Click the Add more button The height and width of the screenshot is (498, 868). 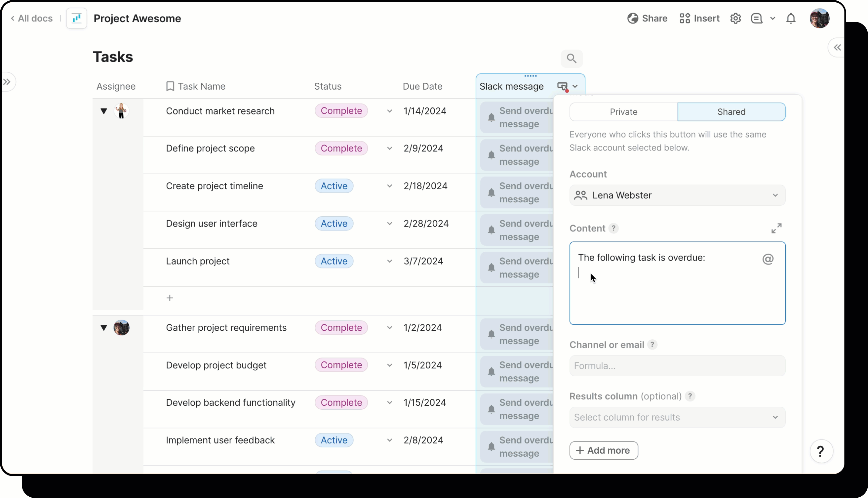[x=603, y=450]
